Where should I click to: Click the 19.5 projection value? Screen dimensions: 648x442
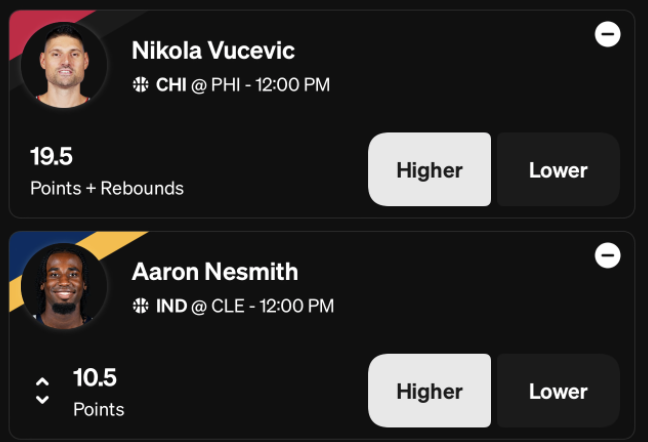click(x=51, y=157)
